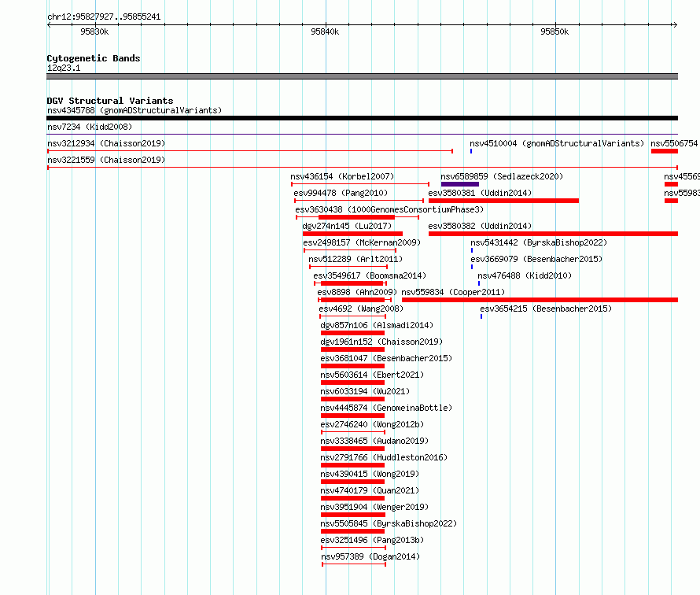The image size is (700, 595).
Task: Click esv3654215 (Besenbacher2015) label
Action: 546,309
